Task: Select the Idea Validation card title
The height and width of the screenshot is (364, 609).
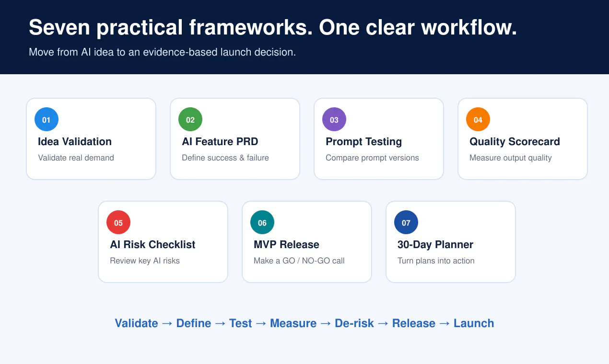Action: (75, 142)
